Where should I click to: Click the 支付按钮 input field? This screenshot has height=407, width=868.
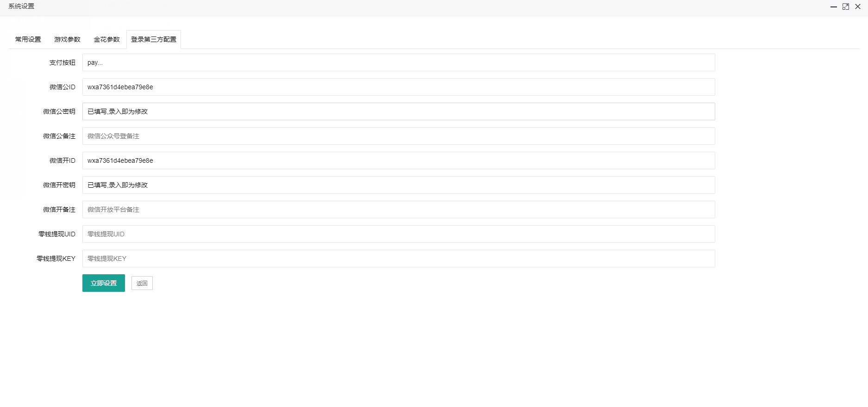pos(399,62)
